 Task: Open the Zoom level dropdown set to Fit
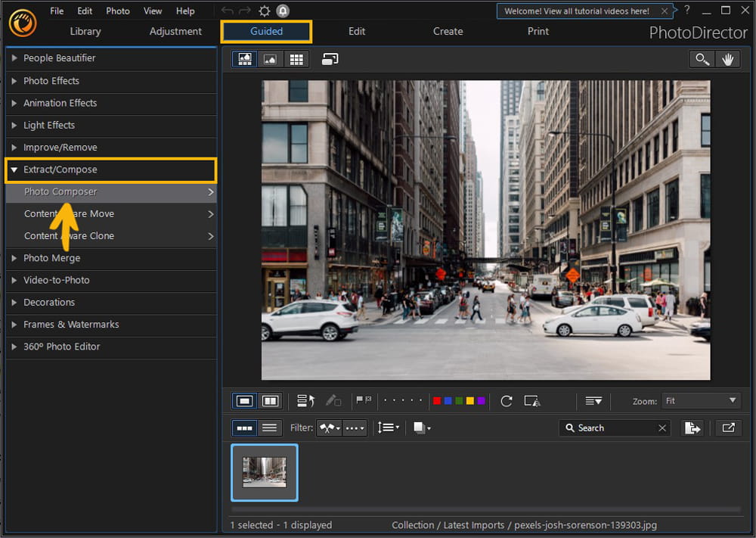point(701,400)
